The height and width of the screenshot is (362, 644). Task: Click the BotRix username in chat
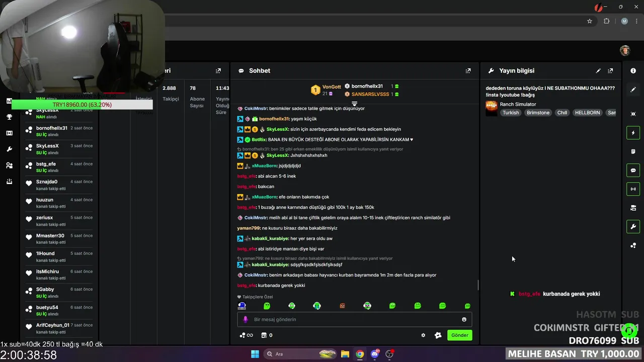click(x=259, y=139)
